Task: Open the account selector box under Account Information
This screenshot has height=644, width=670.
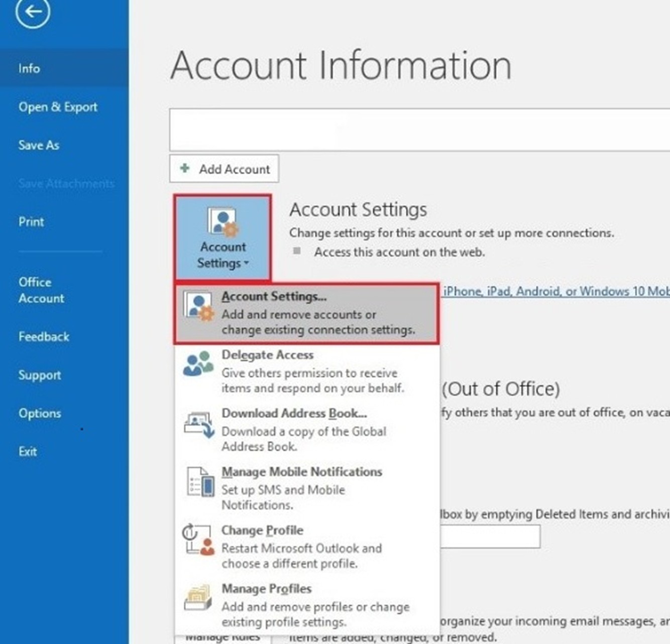Action: coord(419,130)
